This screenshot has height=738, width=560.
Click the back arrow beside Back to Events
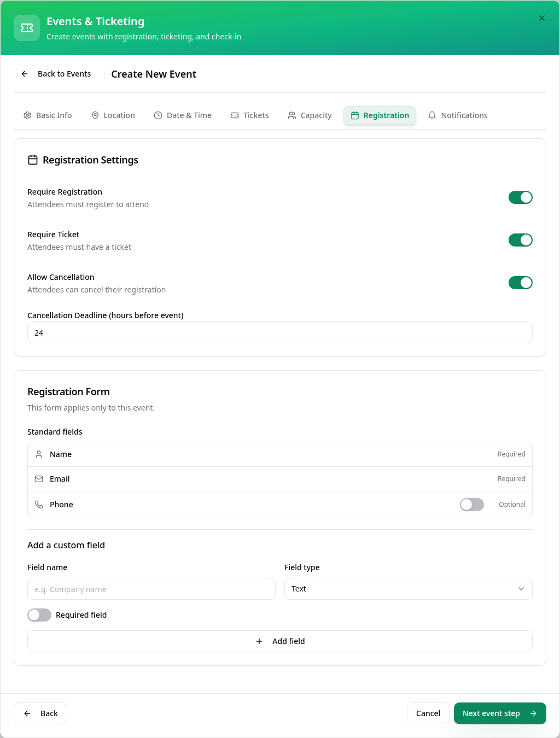(x=25, y=74)
